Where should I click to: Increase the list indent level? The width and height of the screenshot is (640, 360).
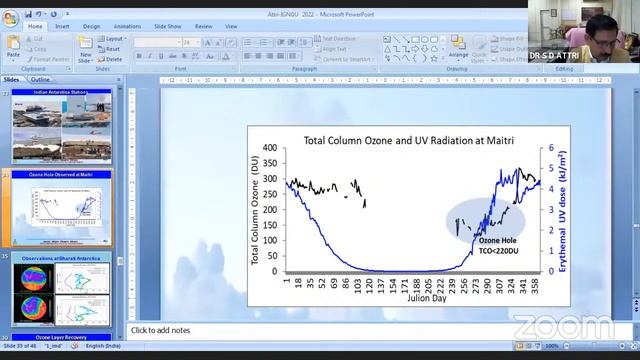(291, 42)
